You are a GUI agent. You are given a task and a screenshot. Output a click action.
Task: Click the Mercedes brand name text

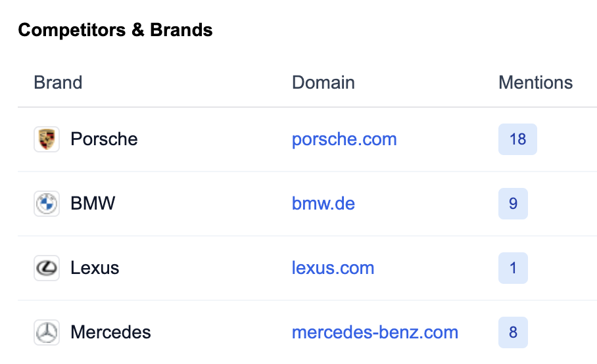coord(110,332)
